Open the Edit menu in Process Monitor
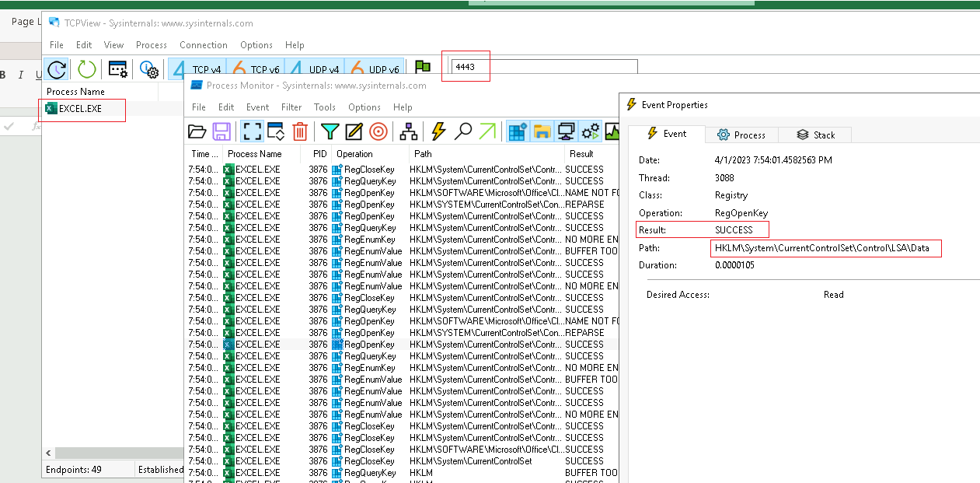 pyautogui.click(x=226, y=107)
